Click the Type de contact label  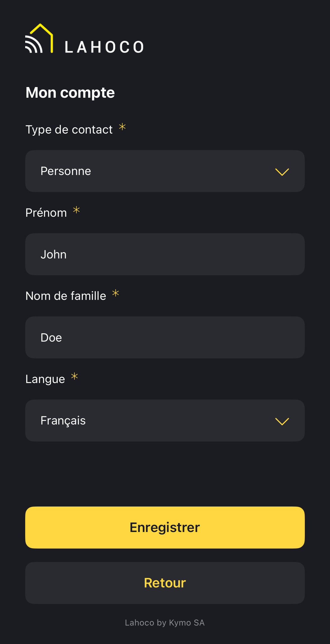[69, 130]
